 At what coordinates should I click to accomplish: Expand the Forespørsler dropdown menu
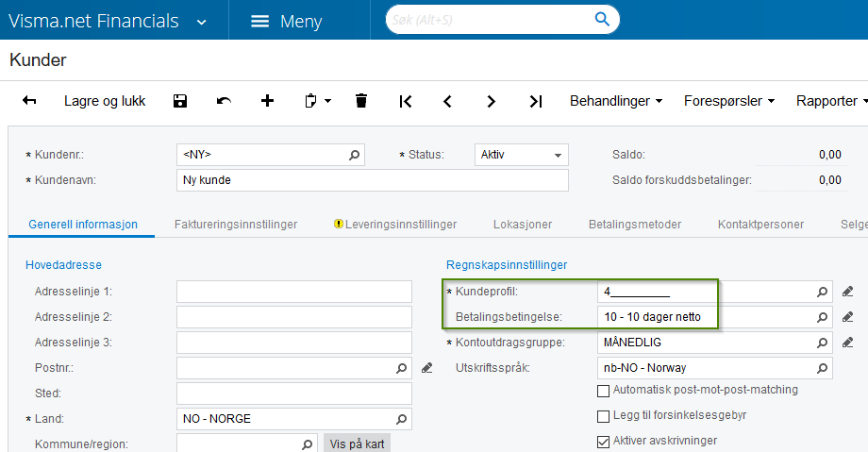(729, 101)
